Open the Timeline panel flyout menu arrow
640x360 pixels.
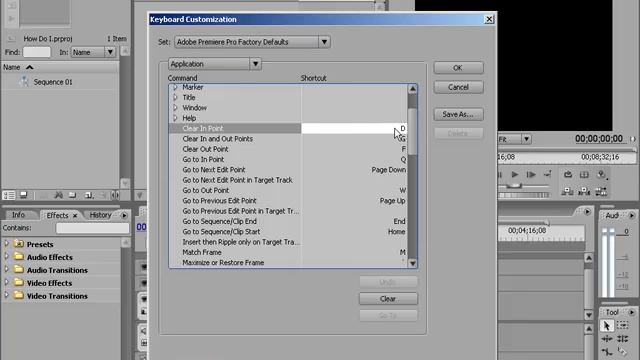point(587,211)
